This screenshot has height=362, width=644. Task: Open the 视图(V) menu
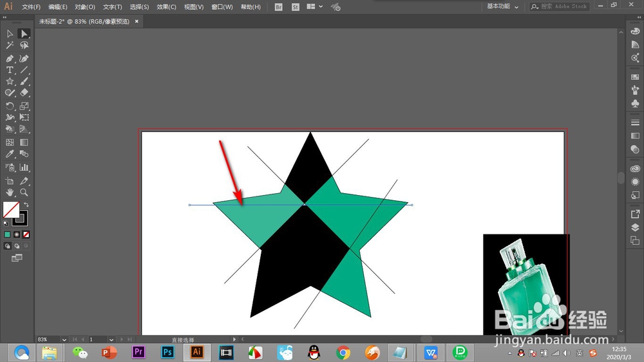[194, 7]
